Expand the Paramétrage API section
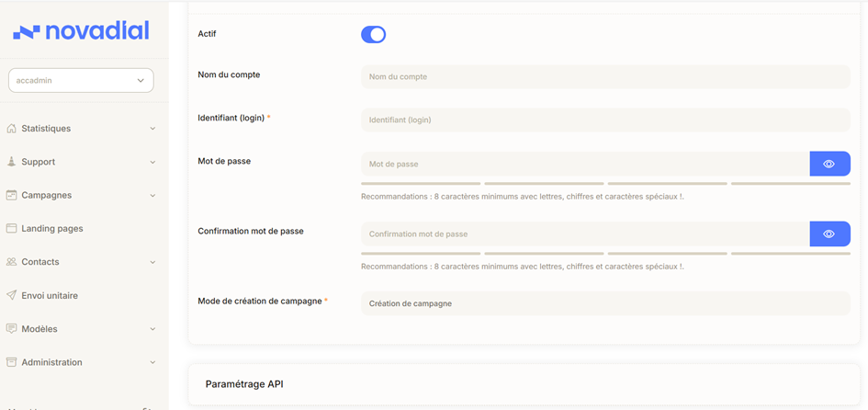The width and height of the screenshot is (868, 410). click(244, 383)
